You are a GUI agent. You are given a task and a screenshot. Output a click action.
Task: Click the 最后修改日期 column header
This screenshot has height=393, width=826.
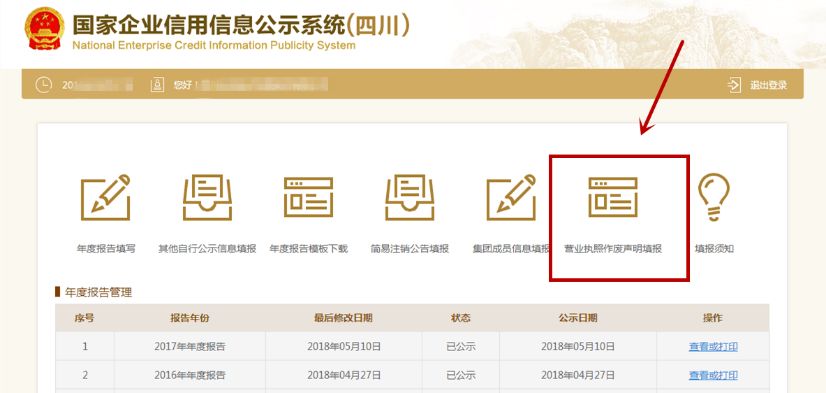point(343,318)
